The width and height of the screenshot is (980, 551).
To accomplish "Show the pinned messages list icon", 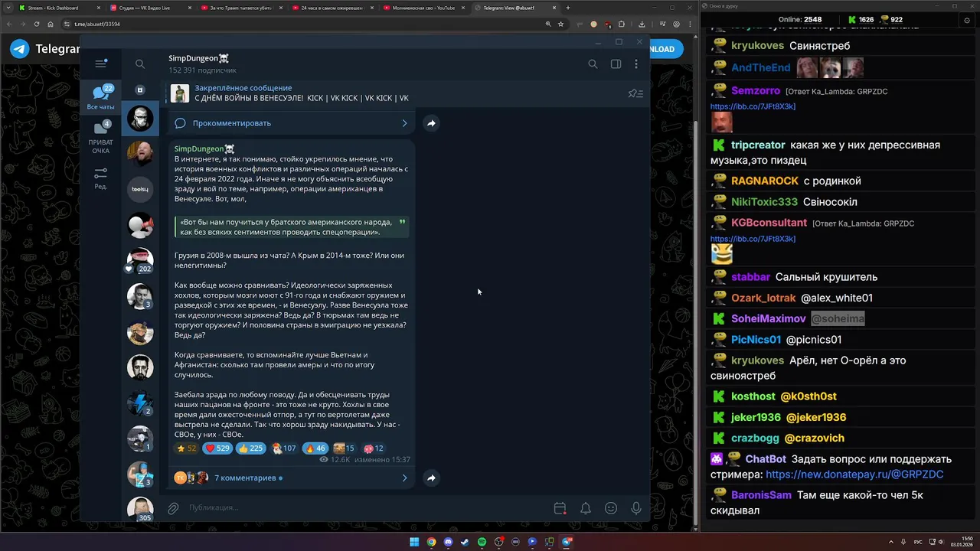I will click(635, 93).
